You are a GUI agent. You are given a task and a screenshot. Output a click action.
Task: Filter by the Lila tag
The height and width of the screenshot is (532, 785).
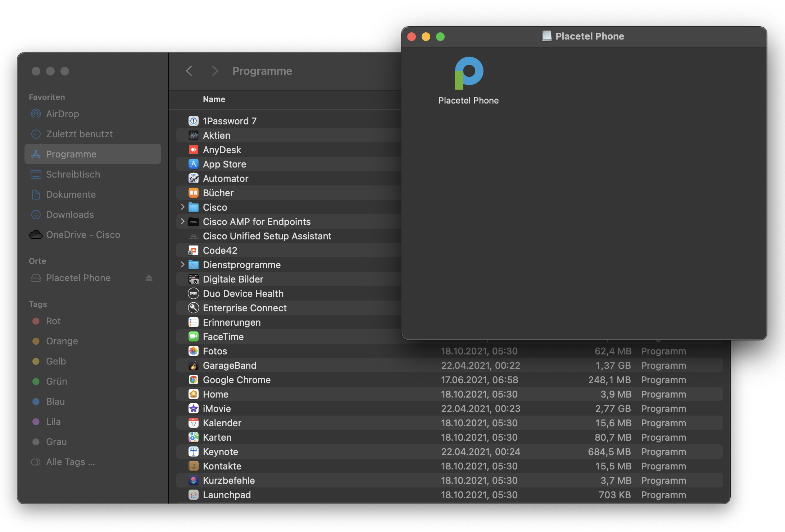click(x=93, y=422)
